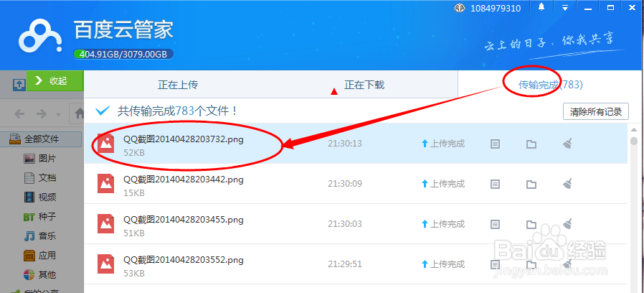Click the 百度云管家 title text
The height and width of the screenshot is (293, 644).
click(x=123, y=30)
